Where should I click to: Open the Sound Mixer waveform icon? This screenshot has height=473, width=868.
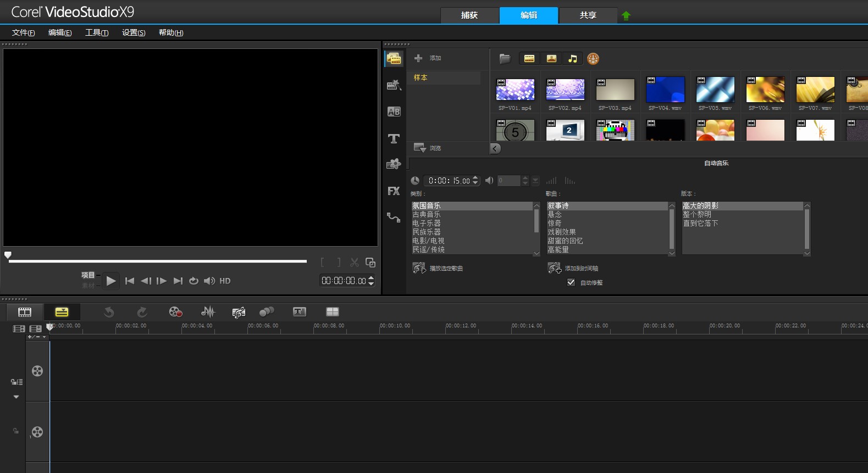point(208,312)
